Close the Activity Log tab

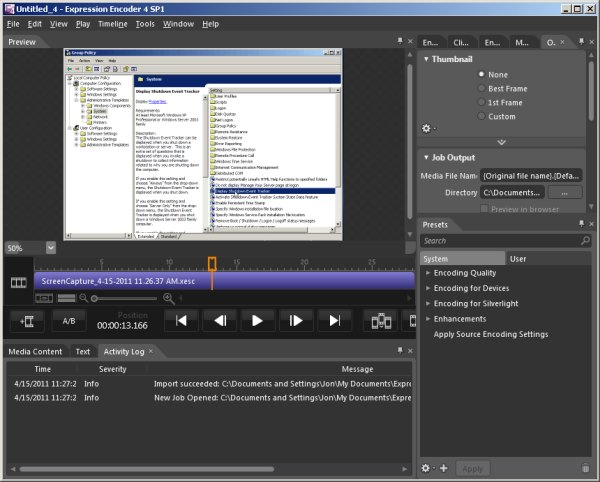point(151,351)
